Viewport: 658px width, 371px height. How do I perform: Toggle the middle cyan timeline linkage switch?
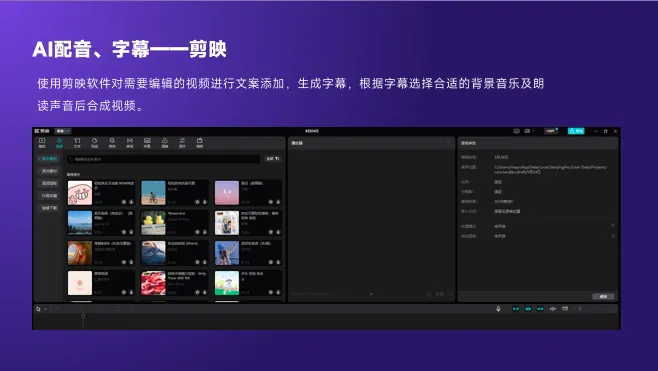pos(528,309)
